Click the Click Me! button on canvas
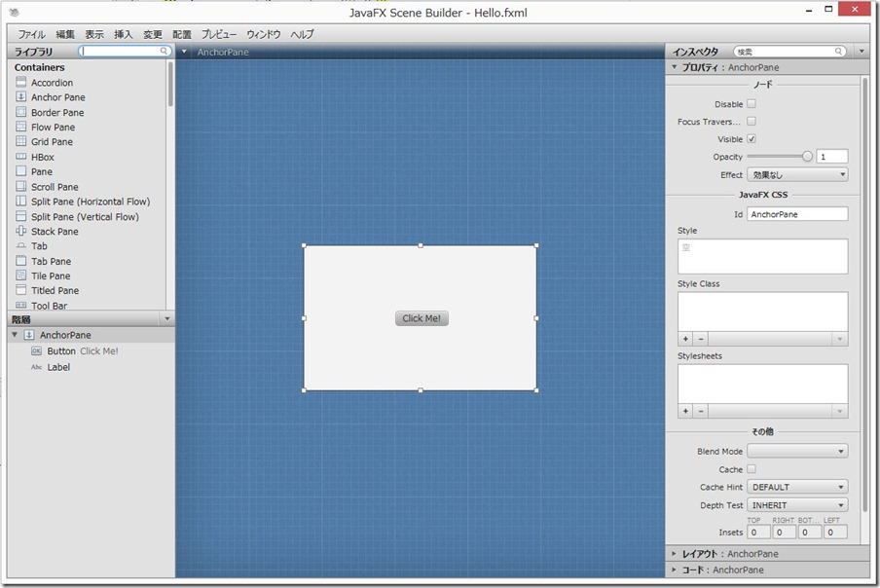 click(x=422, y=318)
